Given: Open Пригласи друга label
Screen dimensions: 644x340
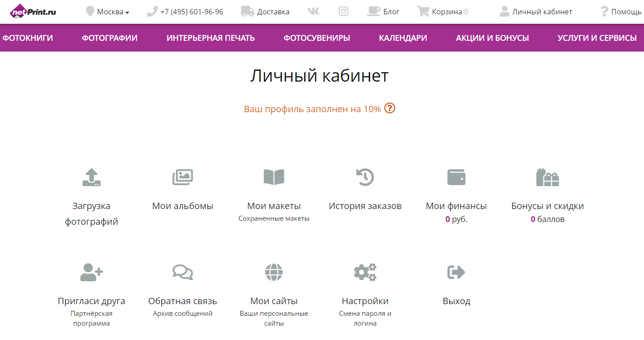Looking at the screenshot, I should (92, 301).
